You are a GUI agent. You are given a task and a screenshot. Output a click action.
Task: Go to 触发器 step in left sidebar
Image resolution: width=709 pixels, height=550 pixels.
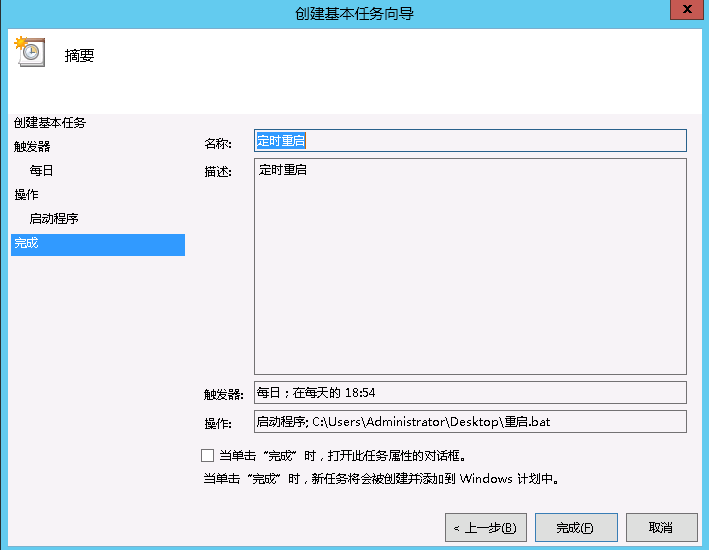(32, 147)
